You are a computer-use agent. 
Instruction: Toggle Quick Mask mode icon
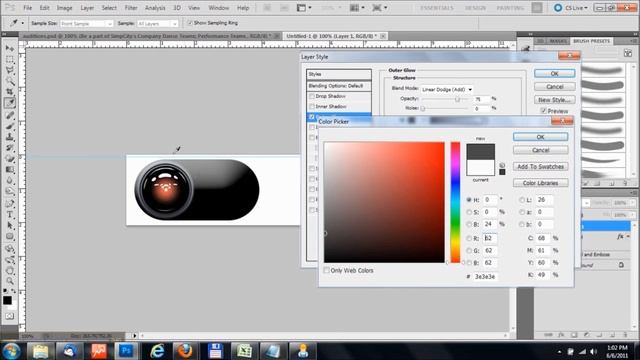(9, 316)
